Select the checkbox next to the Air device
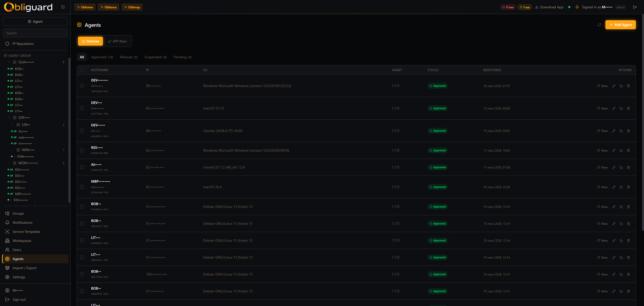Screen dimensions: 644x306 point(82,167)
